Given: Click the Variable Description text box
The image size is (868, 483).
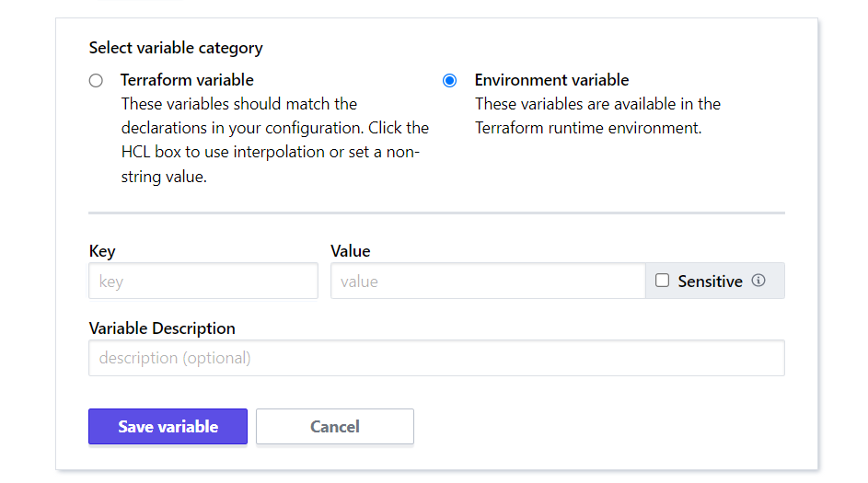Looking at the screenshot, I should 436,358.
